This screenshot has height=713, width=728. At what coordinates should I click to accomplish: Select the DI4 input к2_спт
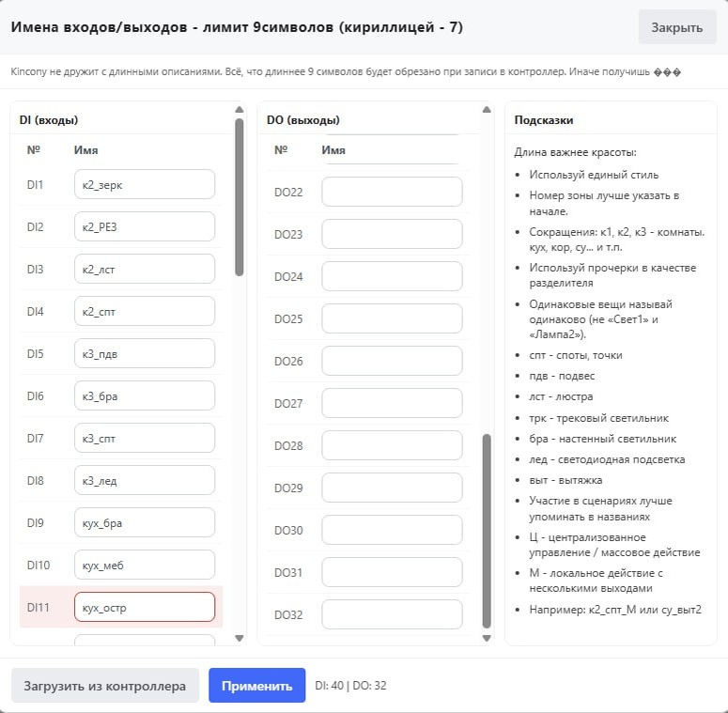(145, 311)
